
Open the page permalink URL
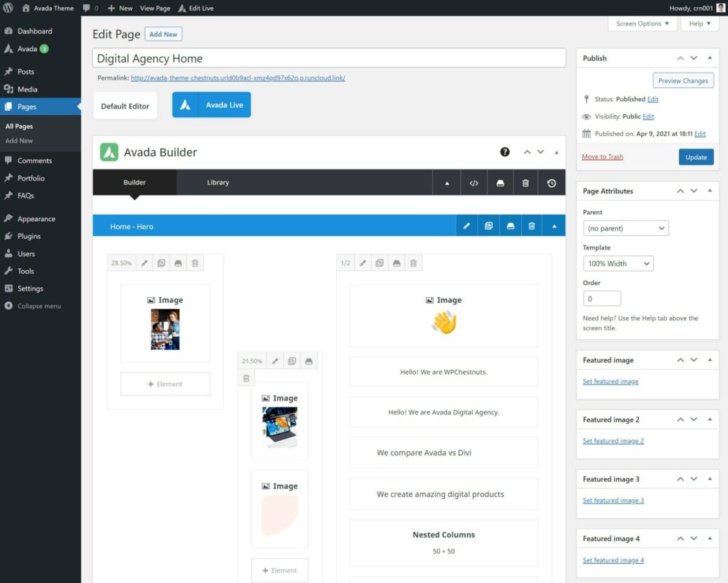tap(237, 78)
